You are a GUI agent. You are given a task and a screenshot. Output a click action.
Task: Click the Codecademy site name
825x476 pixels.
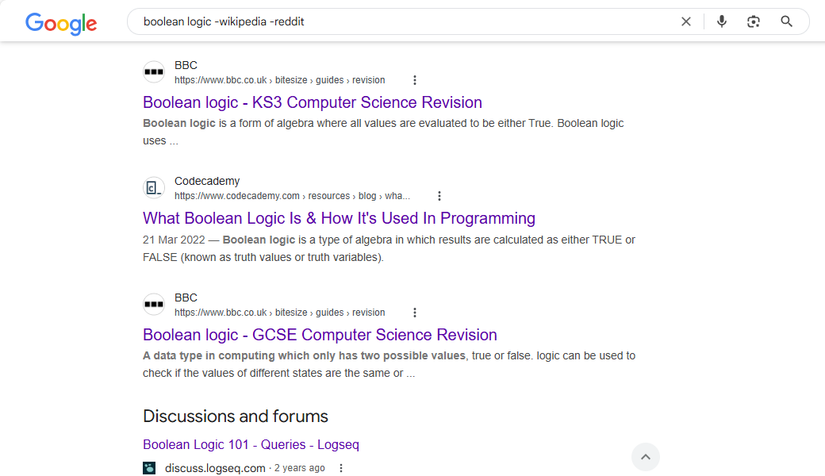coord(207,181)
